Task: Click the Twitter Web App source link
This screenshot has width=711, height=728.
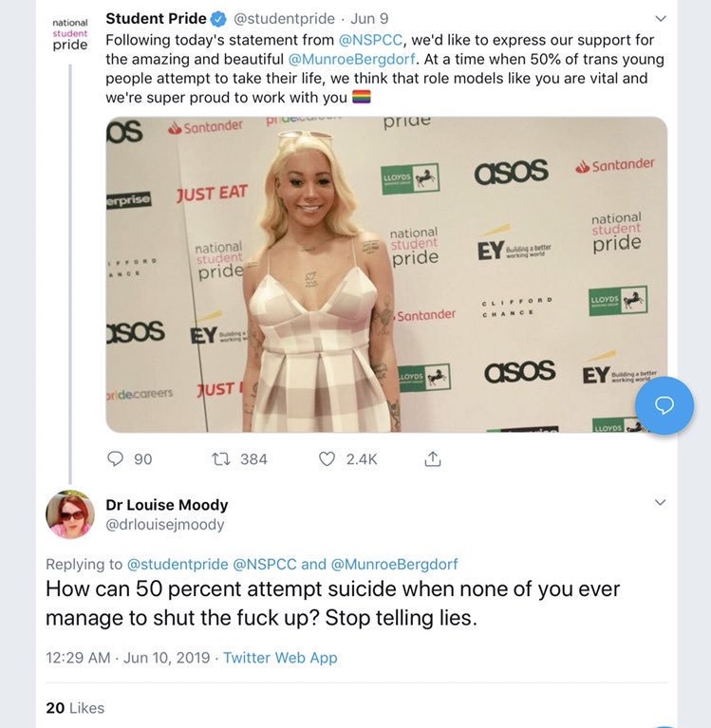Action: (280, 657)
